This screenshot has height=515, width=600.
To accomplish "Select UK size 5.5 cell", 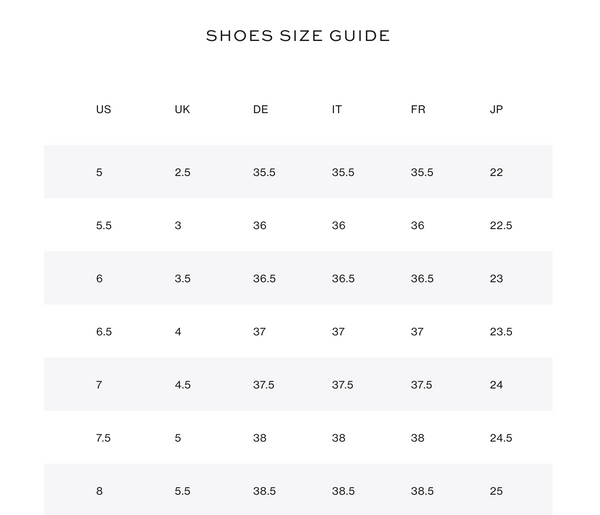I will [183, 491].
